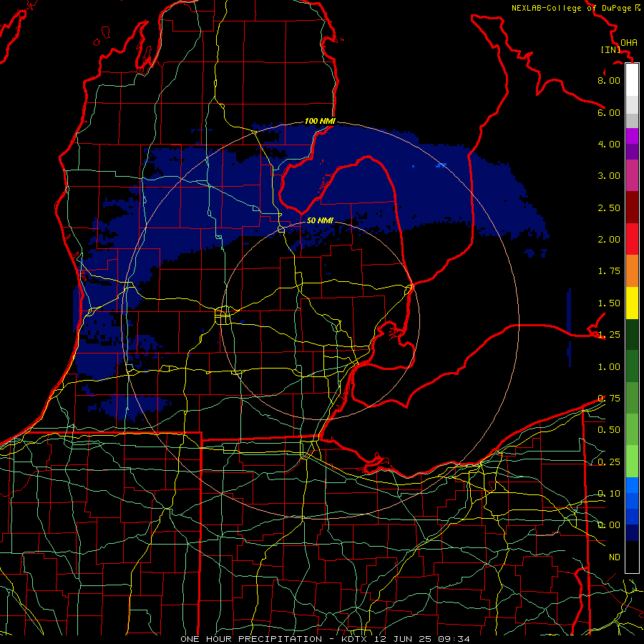Click the [IN] units label

[x=611, y=49]
